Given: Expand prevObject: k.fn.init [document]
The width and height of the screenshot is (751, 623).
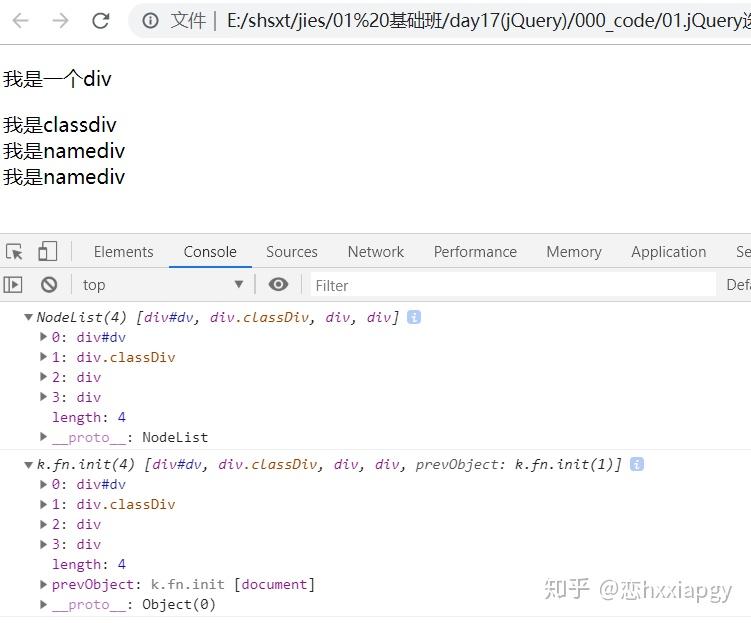Looking at the screenshot, I should [x=43, y=584].
